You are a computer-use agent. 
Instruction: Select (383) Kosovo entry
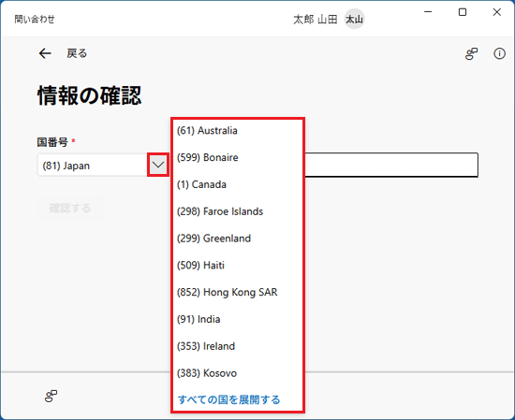point(238,373)
